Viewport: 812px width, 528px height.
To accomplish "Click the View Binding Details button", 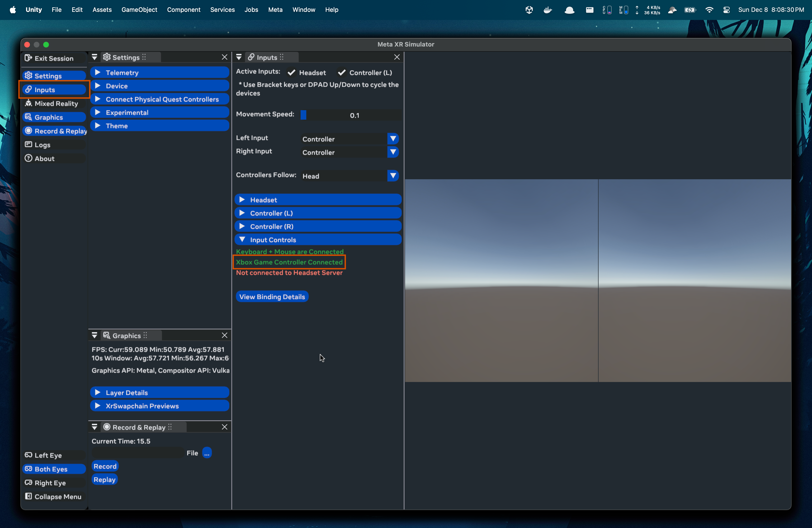I will tap(272, 296).
